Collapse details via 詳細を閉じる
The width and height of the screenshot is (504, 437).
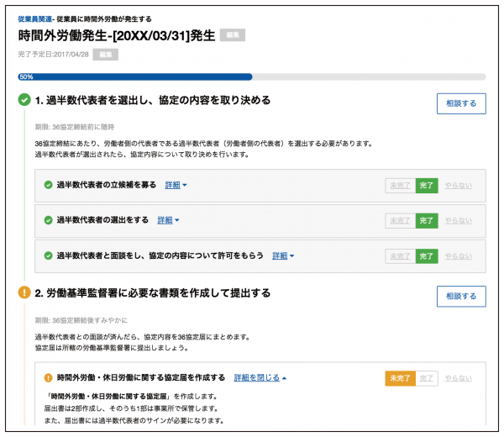pos(260,378)
